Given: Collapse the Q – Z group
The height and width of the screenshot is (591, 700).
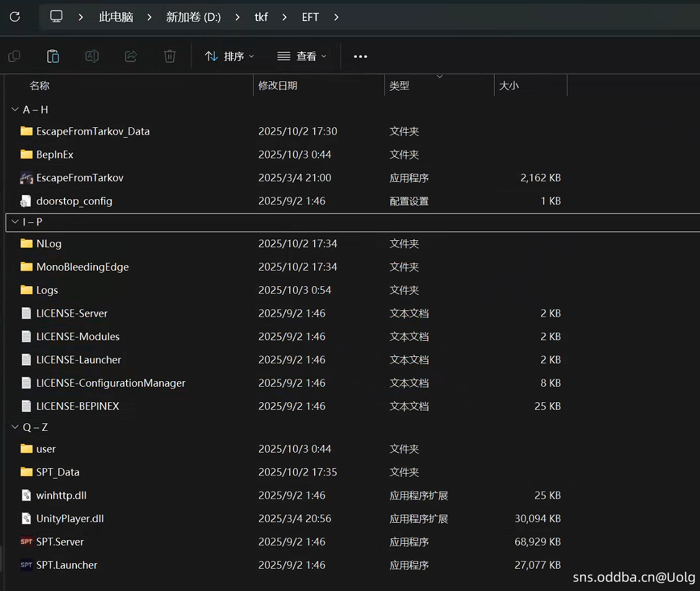Looking at the screenshot, I should pos(15,428).
